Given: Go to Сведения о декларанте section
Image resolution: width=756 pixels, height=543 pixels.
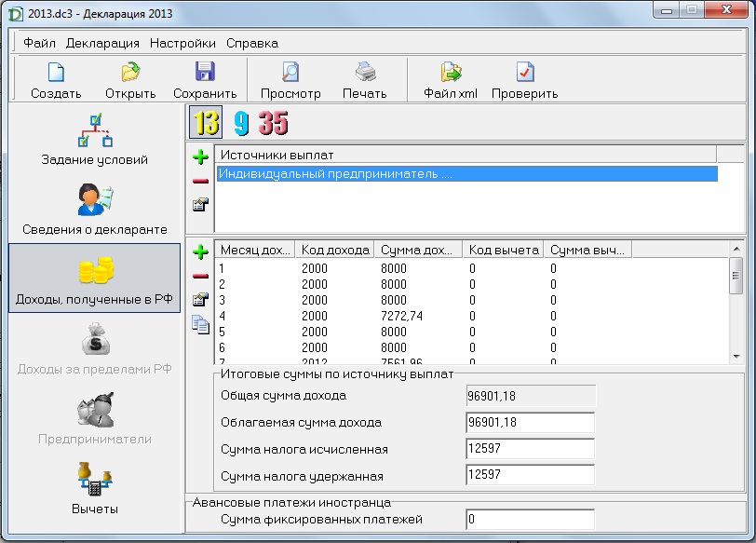Looking at the screenshot, I should pos(95,210).
